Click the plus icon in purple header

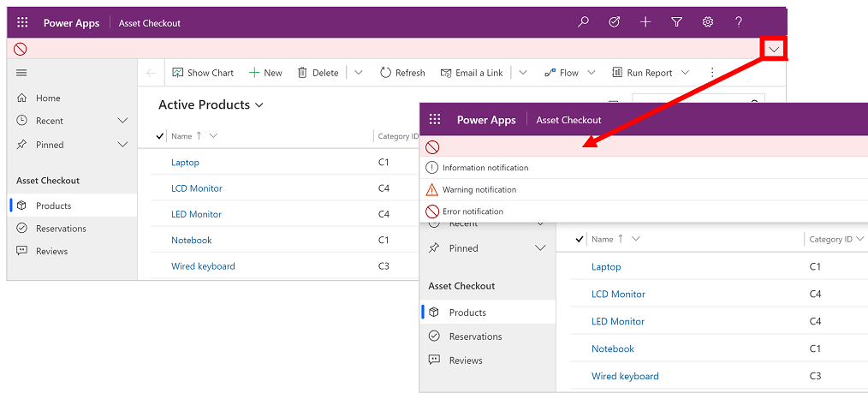645,22
